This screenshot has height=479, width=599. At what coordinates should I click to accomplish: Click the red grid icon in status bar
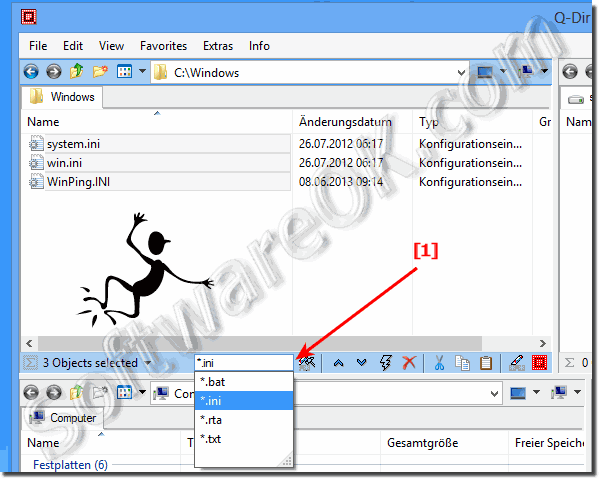tap(539, 362)
